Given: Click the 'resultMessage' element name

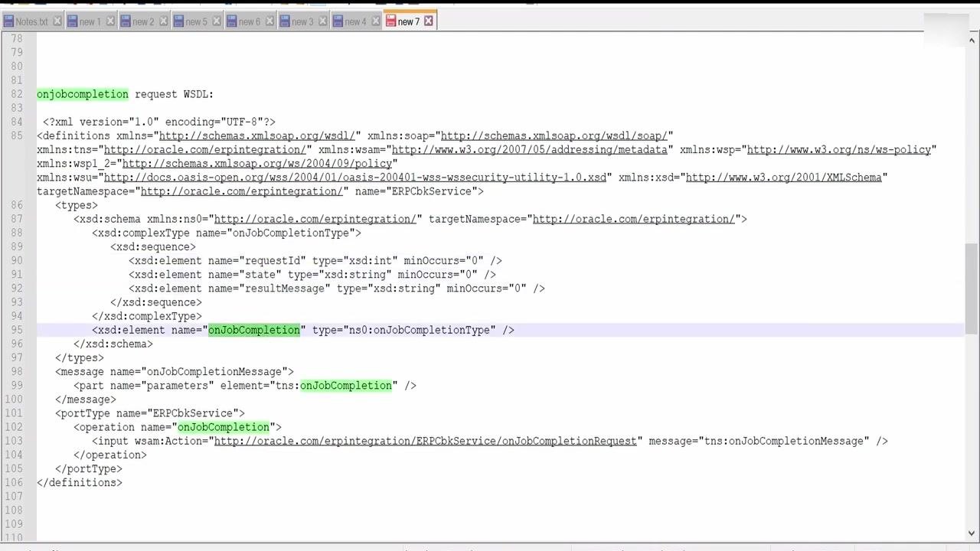Looking at the screenshot, I should [285, 289].
